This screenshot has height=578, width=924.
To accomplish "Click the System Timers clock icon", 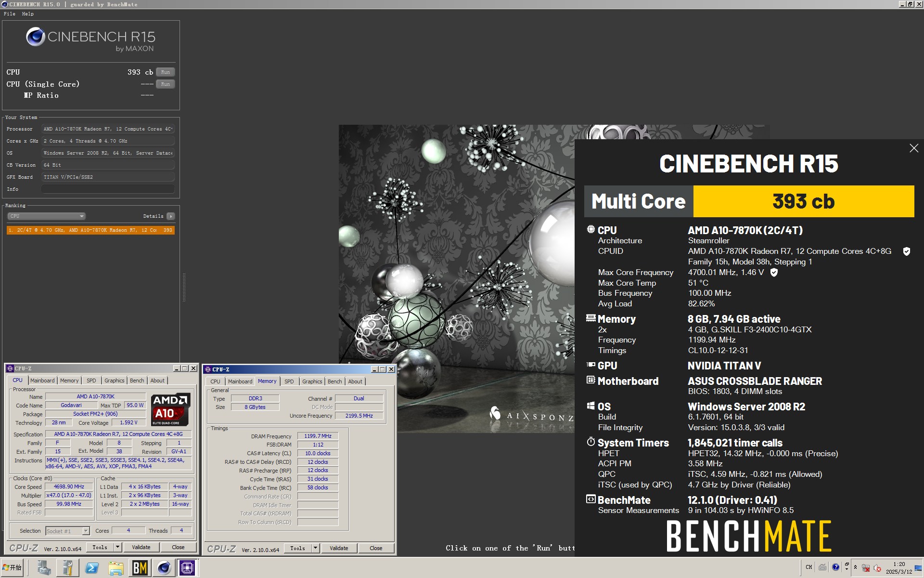I will click(x=591, y=442).
